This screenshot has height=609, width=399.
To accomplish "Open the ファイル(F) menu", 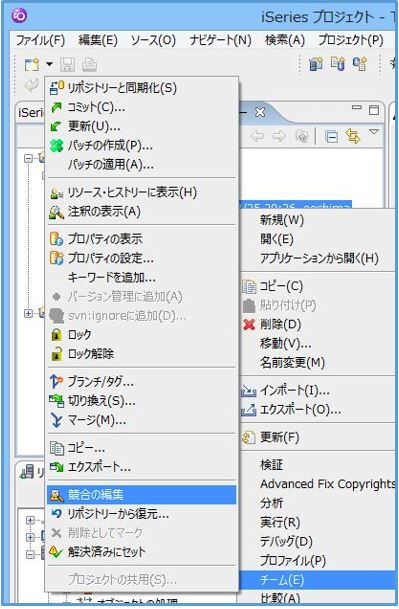I will [x=40, y=40].
